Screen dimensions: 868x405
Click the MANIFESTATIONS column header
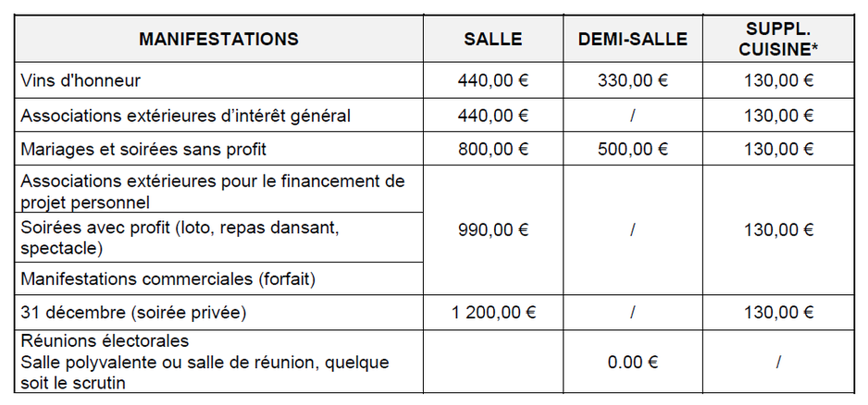pos(218,39)
